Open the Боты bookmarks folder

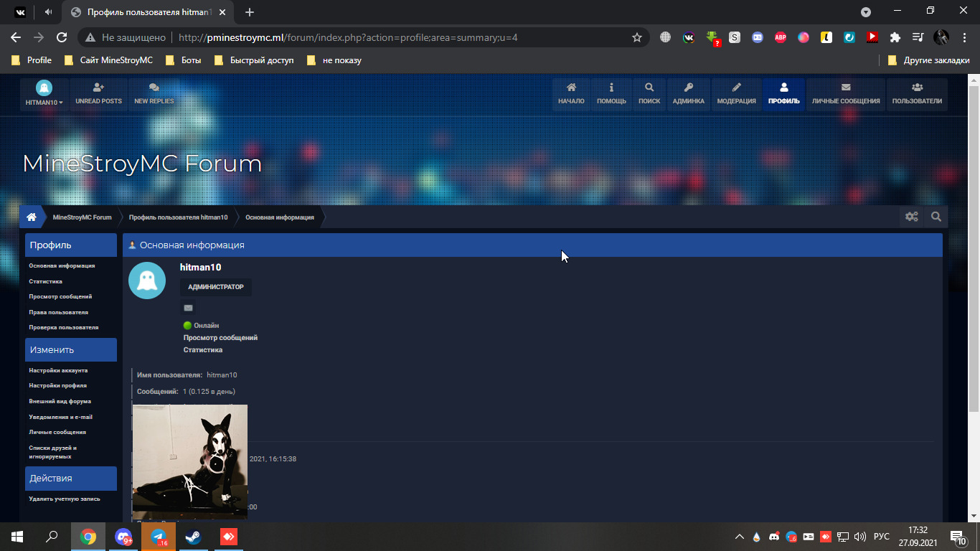pyautogui.click(x=183, y=60)
